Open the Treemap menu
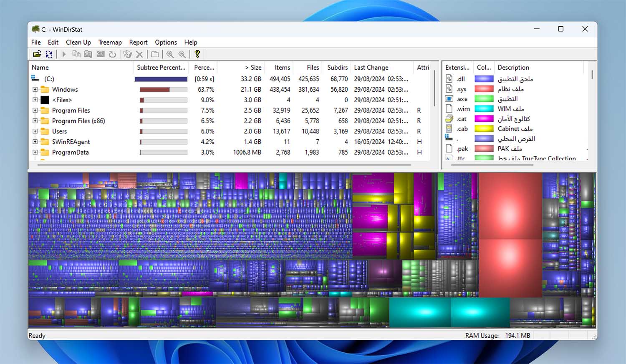Viewport: 626px width, 364px height. [x=110, y=43]
